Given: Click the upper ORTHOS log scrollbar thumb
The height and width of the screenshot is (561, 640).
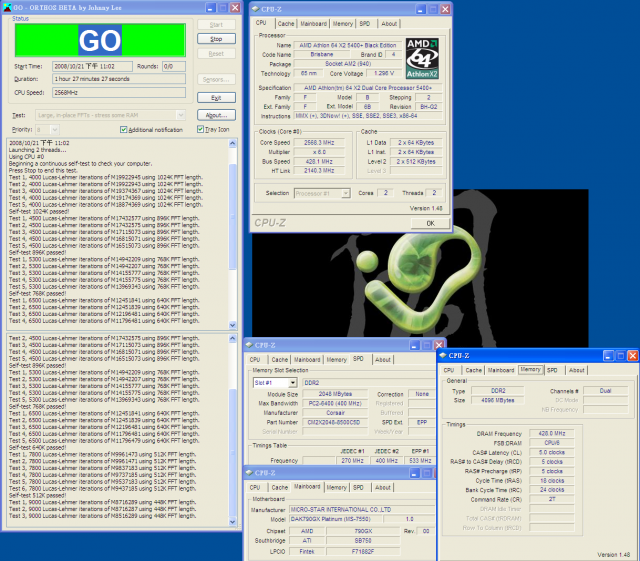Looking at the screenshot, I should tap(233, 217).
